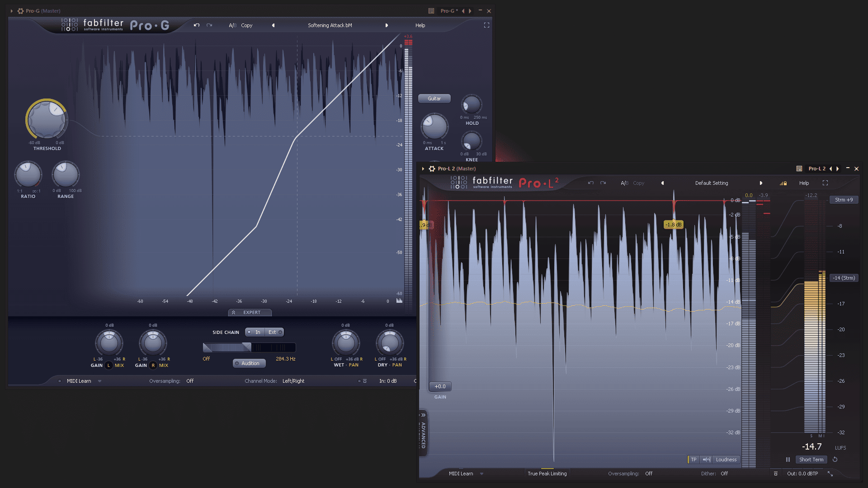Toggle Audition for side chain filter
The width and height of the screenshot is (868, 488).
point(249,363)
